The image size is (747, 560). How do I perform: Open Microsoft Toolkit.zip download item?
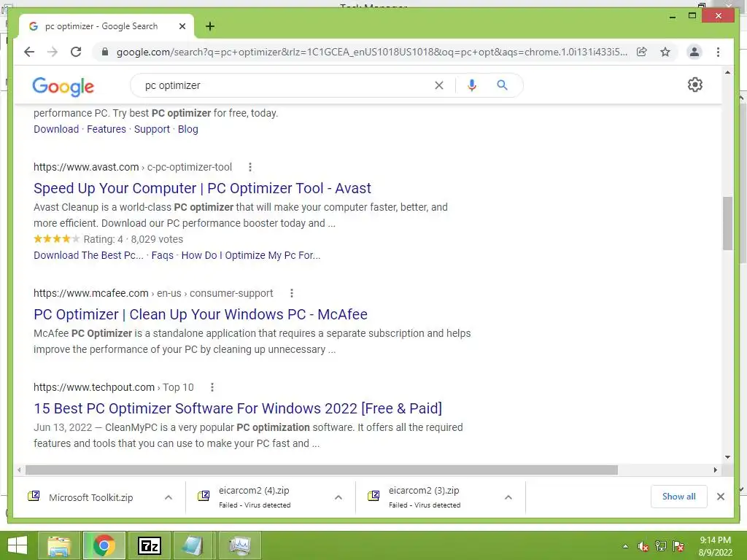(x=90, y=497)
